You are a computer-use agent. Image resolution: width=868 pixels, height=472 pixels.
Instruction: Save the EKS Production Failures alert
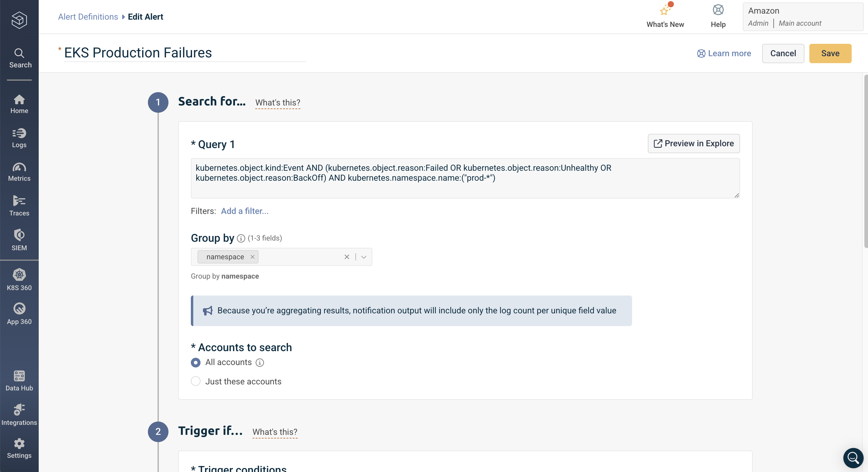(830, 53)
